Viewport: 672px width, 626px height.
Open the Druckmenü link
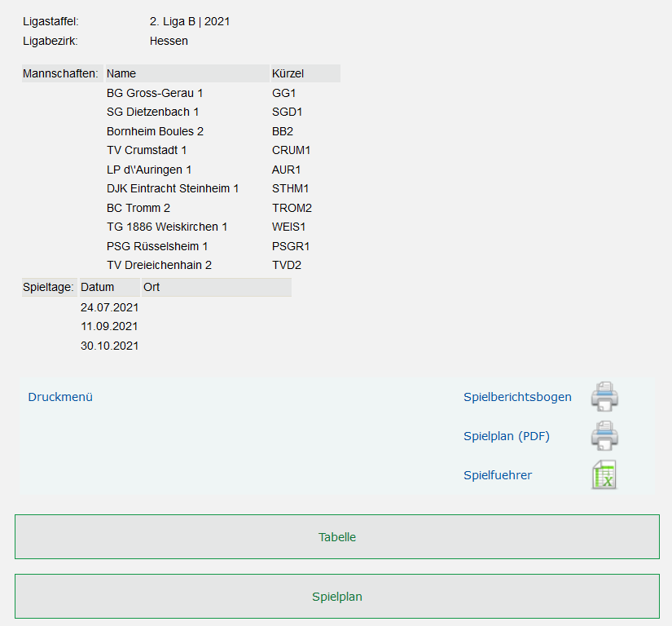tap(60, 397)
